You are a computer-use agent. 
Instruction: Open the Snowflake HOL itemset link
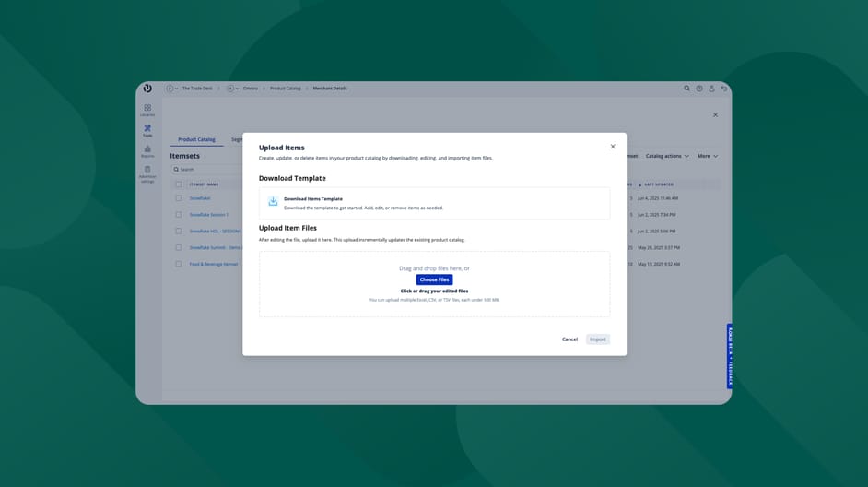click(216, 231)
